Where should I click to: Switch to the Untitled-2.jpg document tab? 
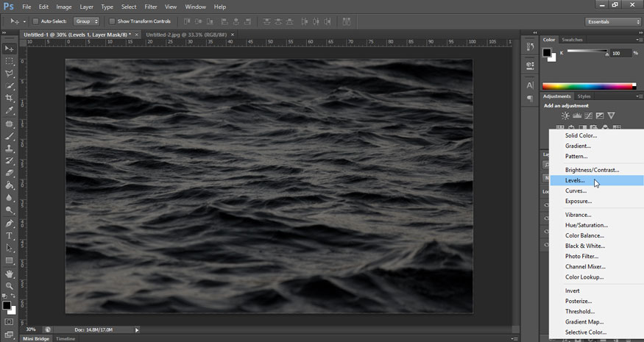tap(186, 35)
